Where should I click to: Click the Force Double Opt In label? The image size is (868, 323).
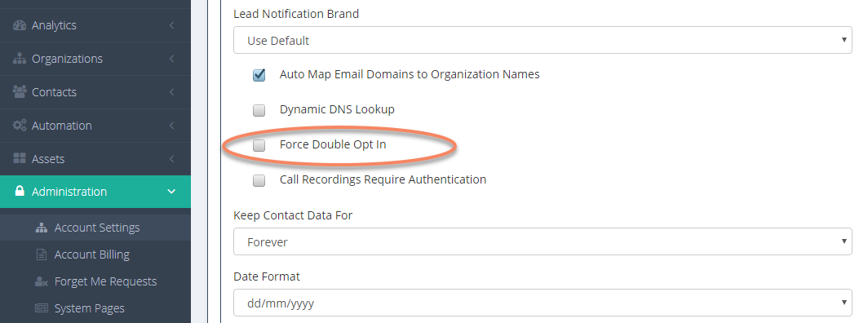coord(333,145)
